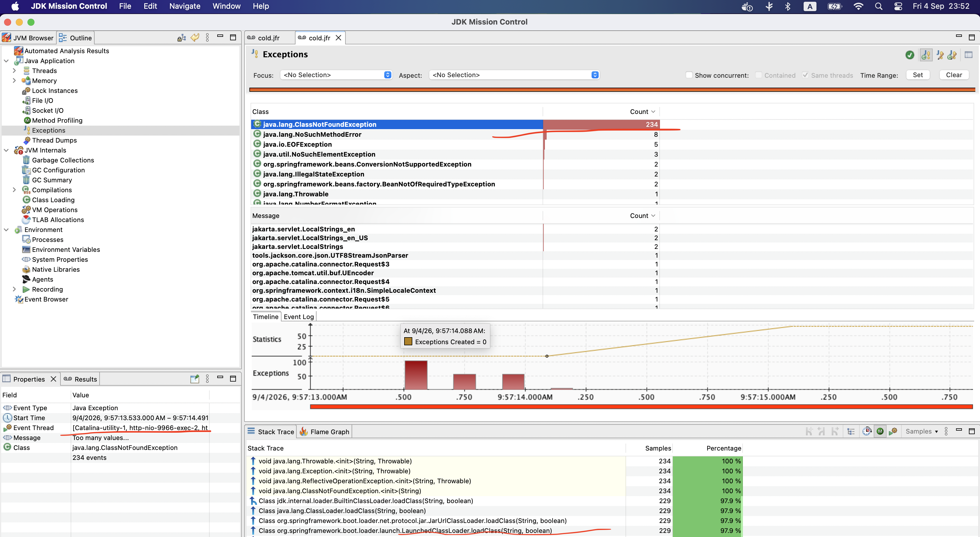Click the red range bar under the timeline
The height and width of the screenshot is (537, 980).
coord(641,406)
